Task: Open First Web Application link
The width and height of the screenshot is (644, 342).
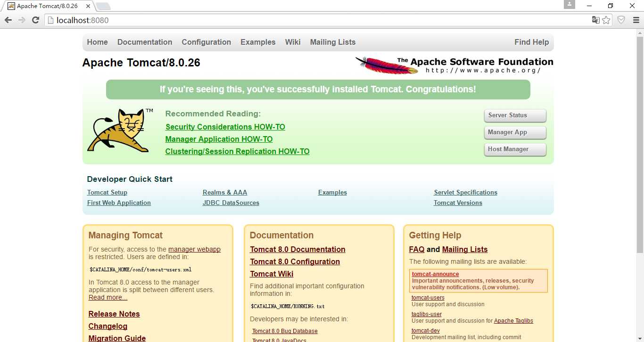Action: coord(119,203)
